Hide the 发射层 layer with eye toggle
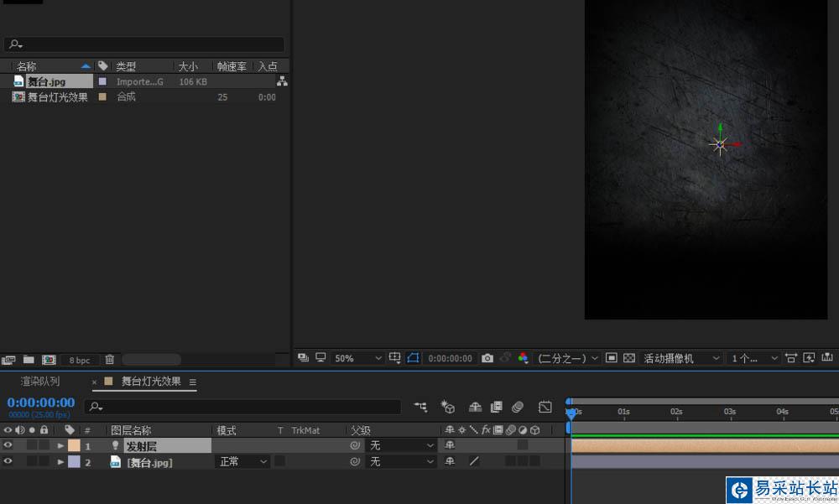 pos(8,445)
